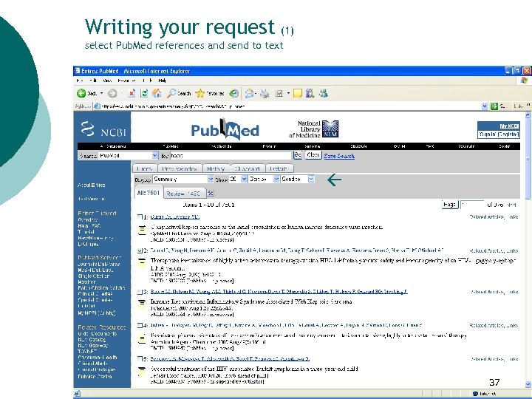Open the Display format dropdown showing Summary
The width and height of the screenshot is (532, 399).
coord(183,179)
